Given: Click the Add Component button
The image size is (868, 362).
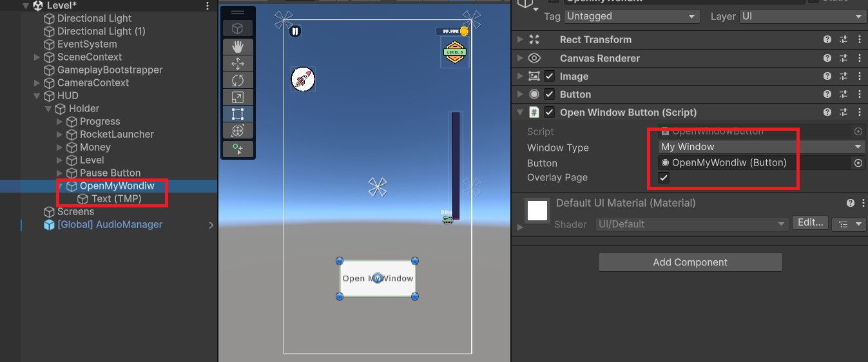Looking at the screenshot, I should pos(690,262).
